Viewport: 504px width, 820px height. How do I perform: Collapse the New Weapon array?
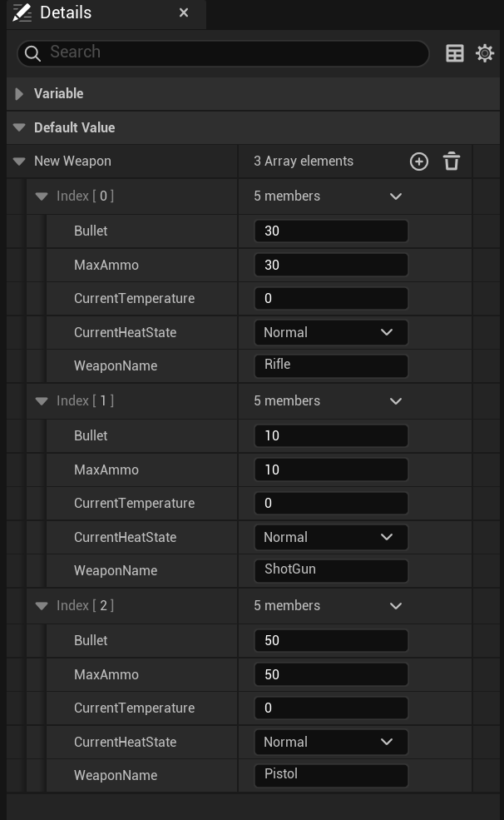point(19,162)
